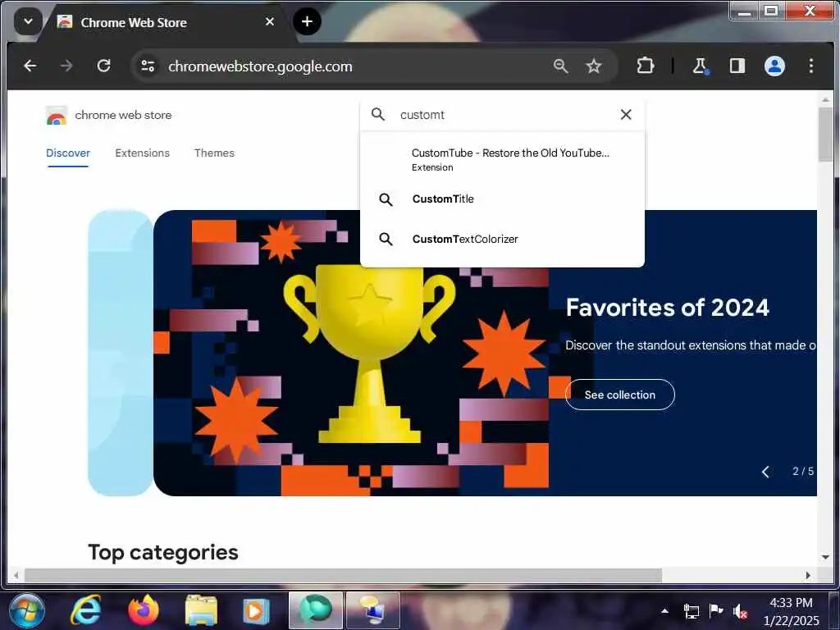
Task: Select the Discover tab
Action: (x=68, y=153)
